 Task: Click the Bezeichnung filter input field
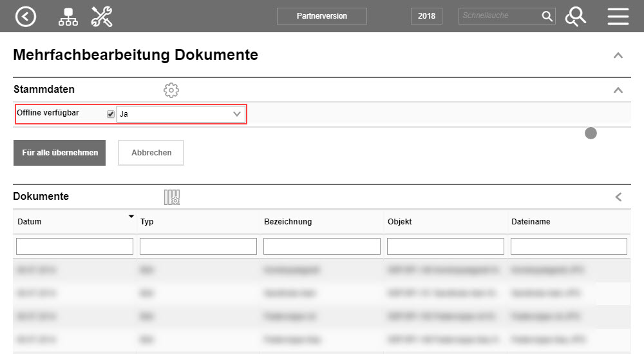(x=322, y=246)
